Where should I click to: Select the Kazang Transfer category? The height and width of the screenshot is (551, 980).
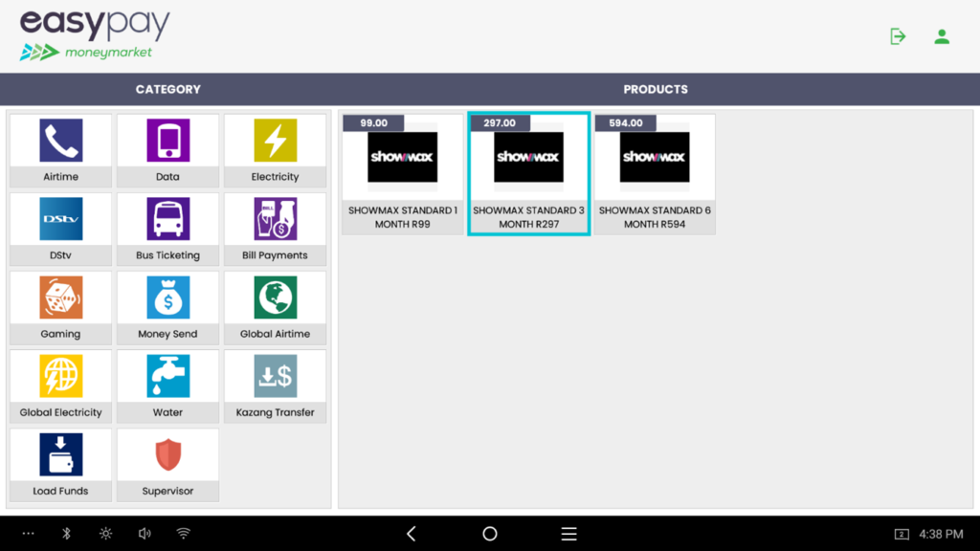click(x=275, y=386)
